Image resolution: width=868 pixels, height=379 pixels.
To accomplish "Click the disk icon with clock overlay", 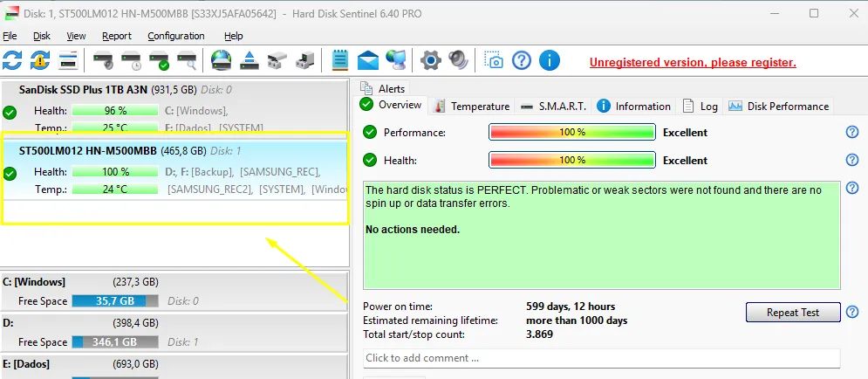I will [131, 60].
